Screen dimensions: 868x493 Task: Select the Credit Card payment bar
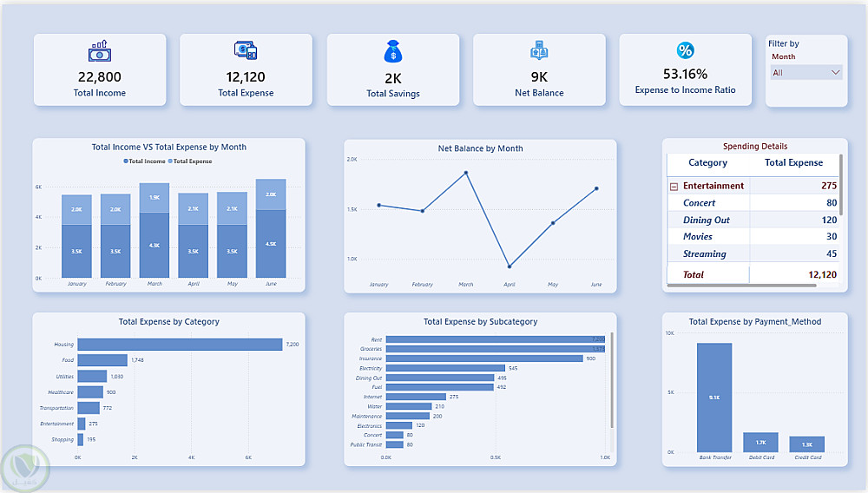click(x=806, y=444)
